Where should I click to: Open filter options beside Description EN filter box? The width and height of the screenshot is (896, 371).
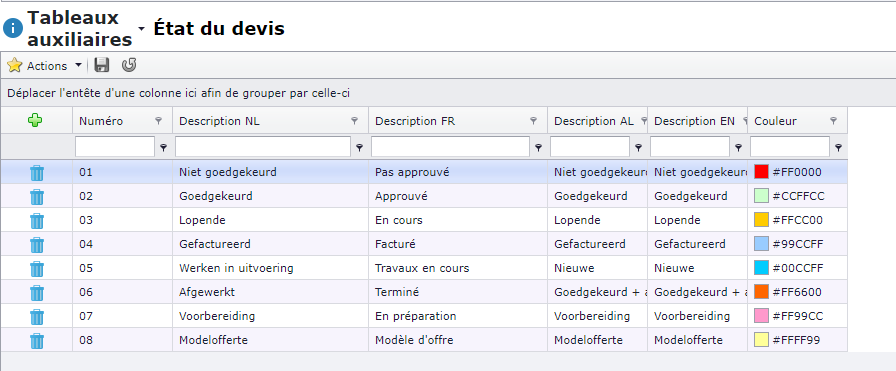[738, 147]
